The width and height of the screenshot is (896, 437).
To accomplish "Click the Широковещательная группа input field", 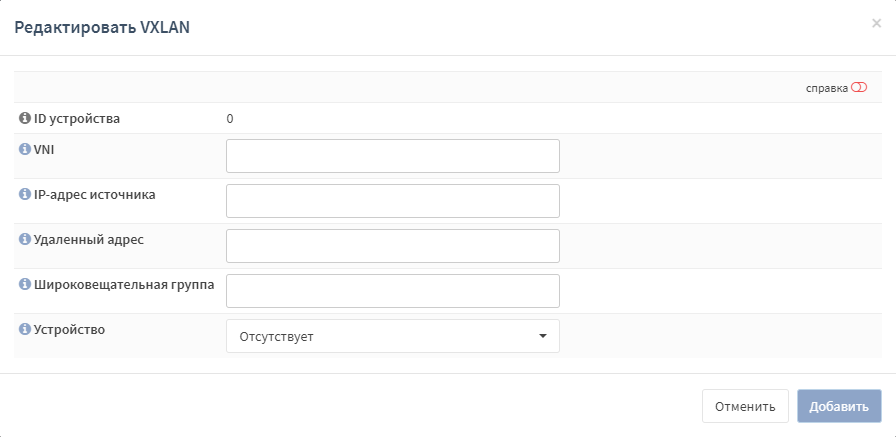I will [393, 291].
